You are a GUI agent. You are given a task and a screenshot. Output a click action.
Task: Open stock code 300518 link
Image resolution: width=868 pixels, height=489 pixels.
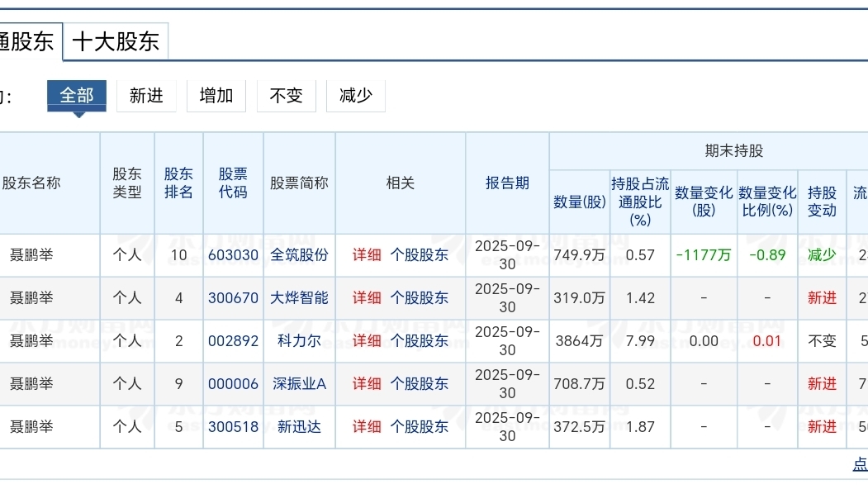click(233, 427)
